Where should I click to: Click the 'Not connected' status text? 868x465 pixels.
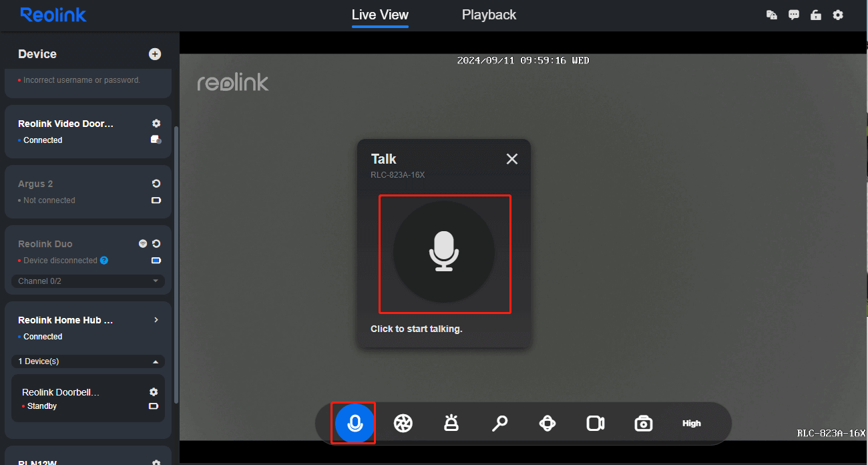(49, 200)
